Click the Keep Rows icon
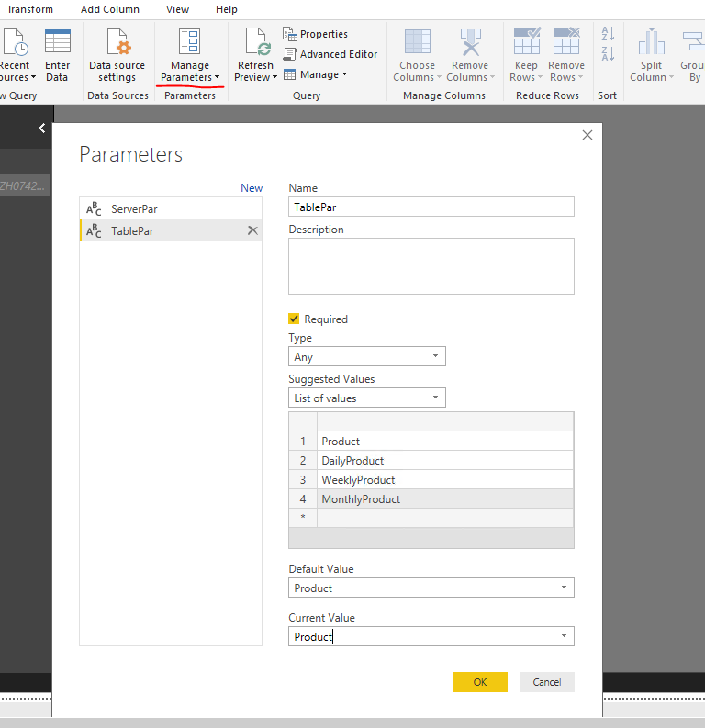Image resolution: width=705 pixels, height=728 pixels. [x=527, y=41]
